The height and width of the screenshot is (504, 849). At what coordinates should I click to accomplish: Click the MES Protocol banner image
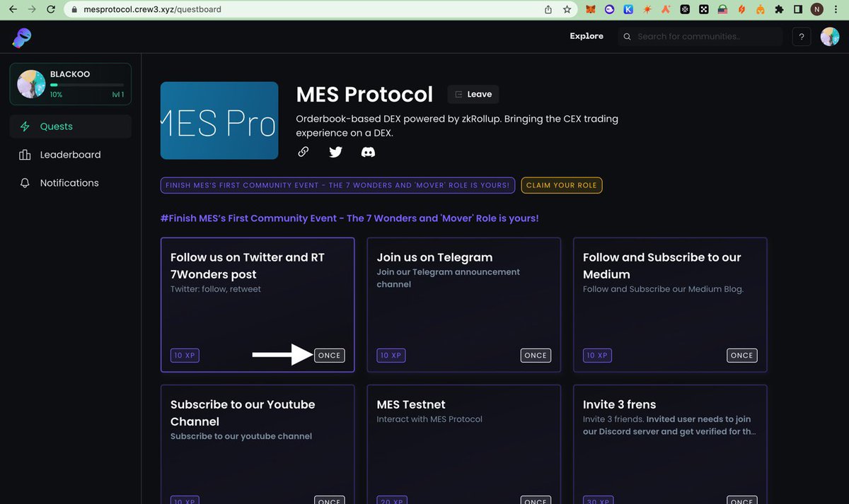[219, 120]
